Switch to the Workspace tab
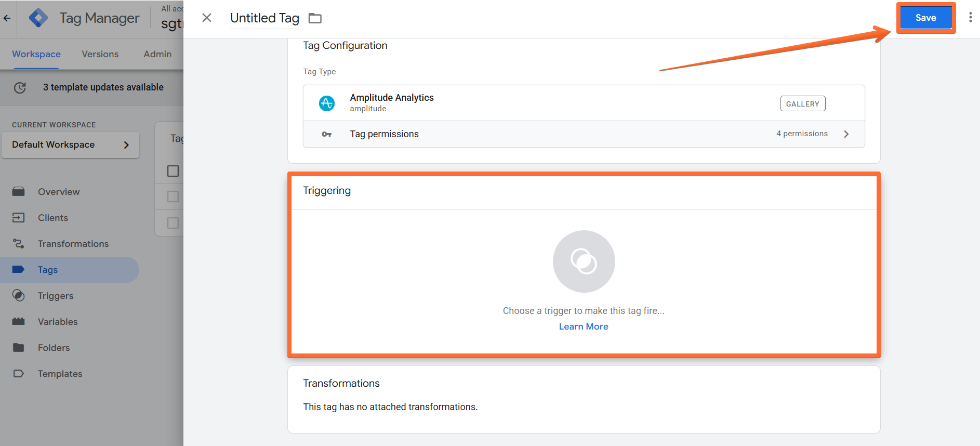This screenshot has width=980, height=446. pos(36,54)
